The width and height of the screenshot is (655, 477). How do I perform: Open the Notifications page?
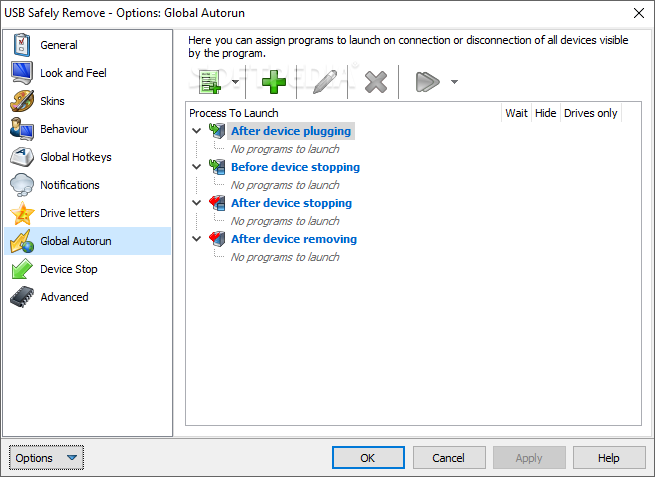coord(88,185)
